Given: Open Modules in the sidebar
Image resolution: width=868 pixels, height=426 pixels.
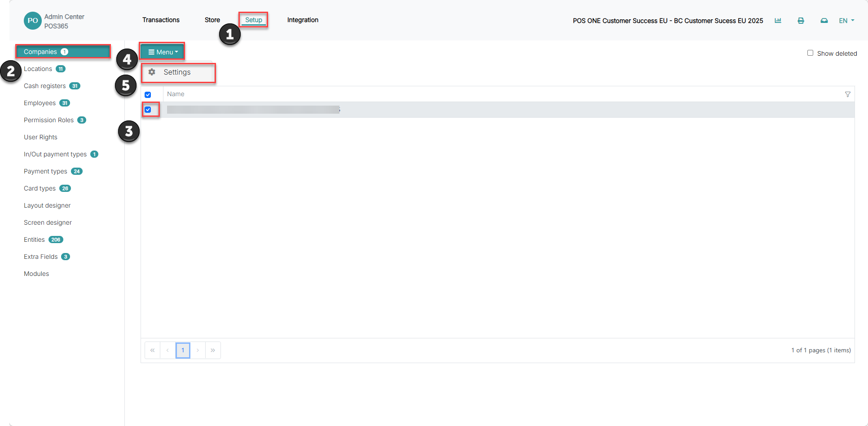Looking at the screenshot, I should (x=36, y=274).
